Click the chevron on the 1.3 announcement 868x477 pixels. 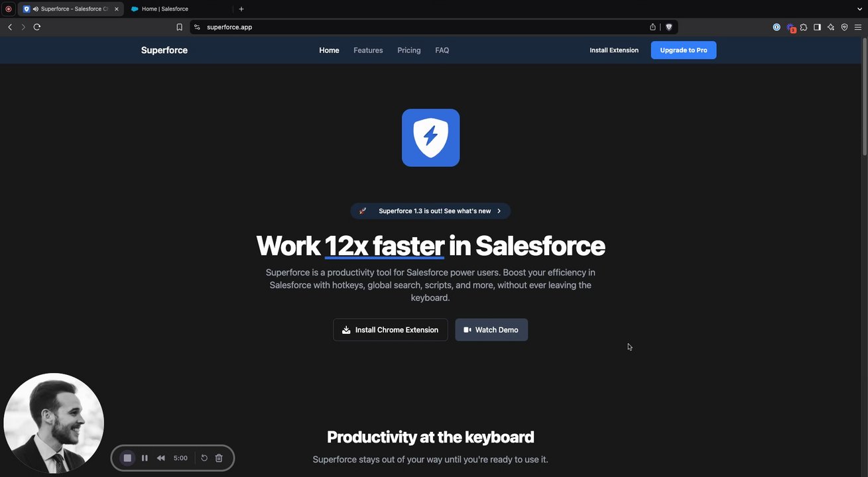(499, 211)
